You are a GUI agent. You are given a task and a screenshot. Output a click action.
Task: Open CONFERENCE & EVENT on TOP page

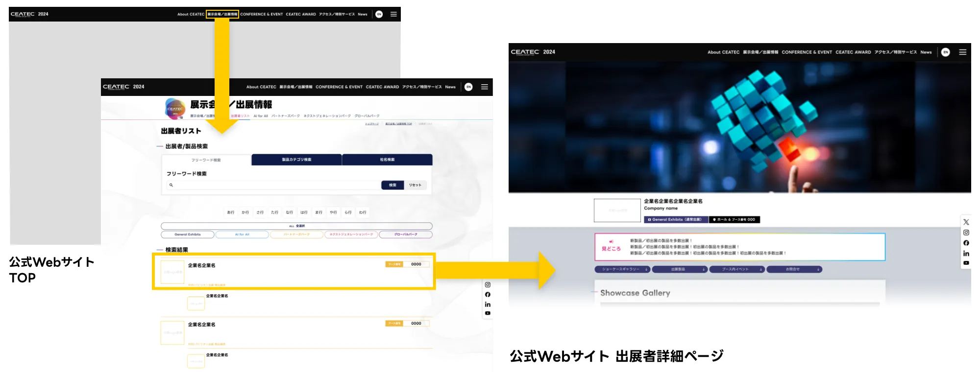262,14
